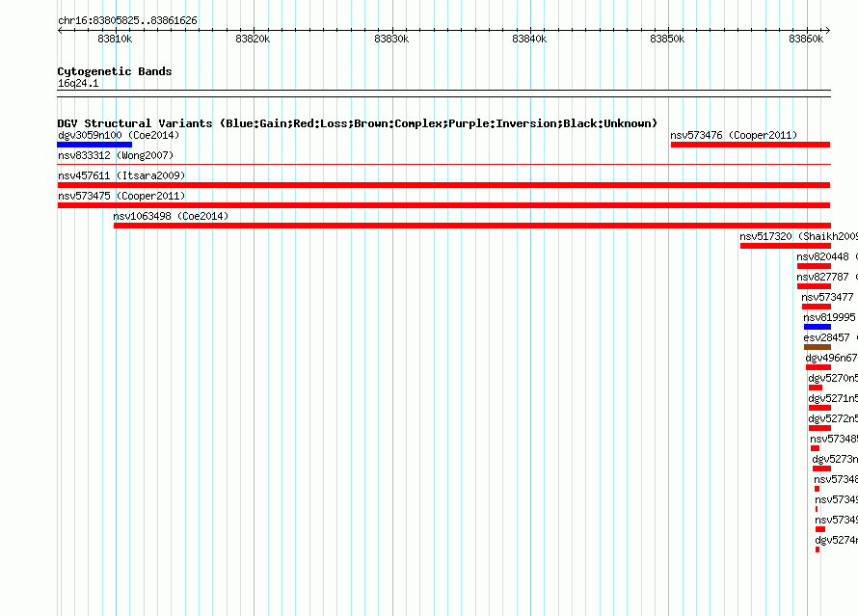Viewport: 858px width, 616px height.
Task: Click the dgv5273n label
Action: tap(835, 459)
